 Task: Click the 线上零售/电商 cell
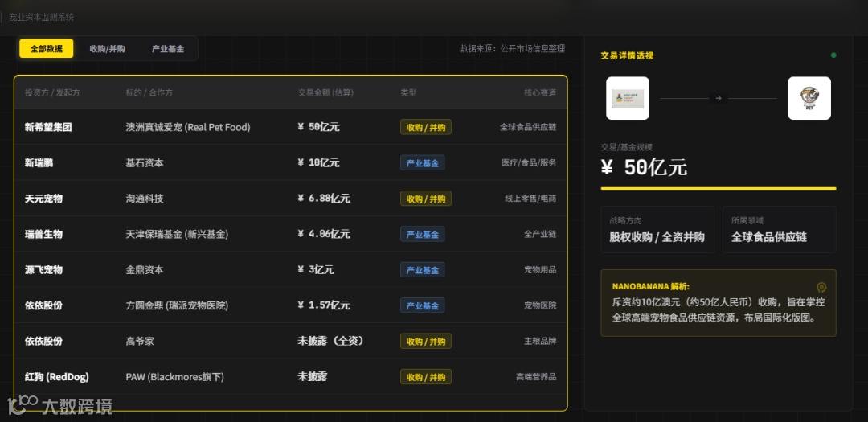[530, 199]
